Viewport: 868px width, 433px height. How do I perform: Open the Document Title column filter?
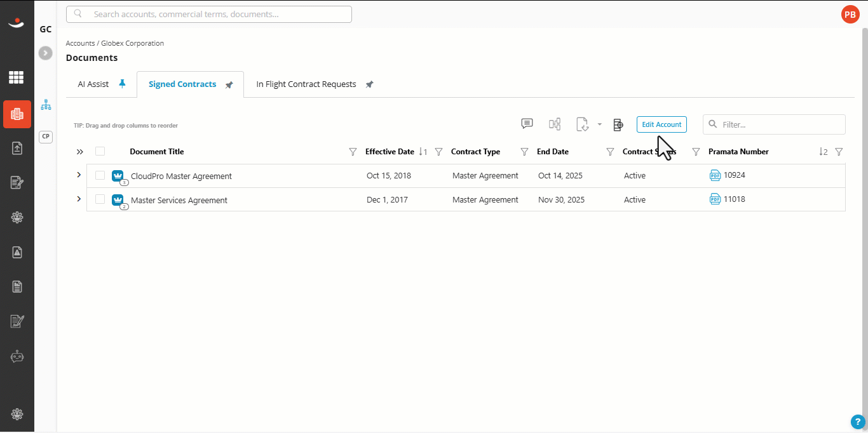[353, 152]
